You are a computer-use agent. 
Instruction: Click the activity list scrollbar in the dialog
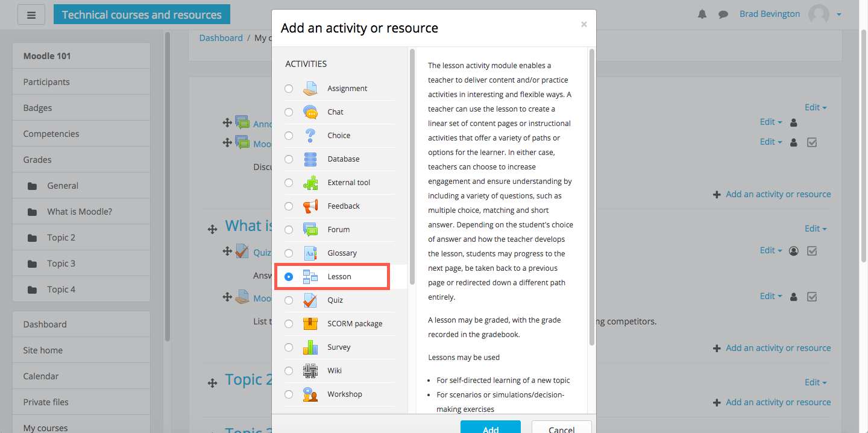pos(412,166)
